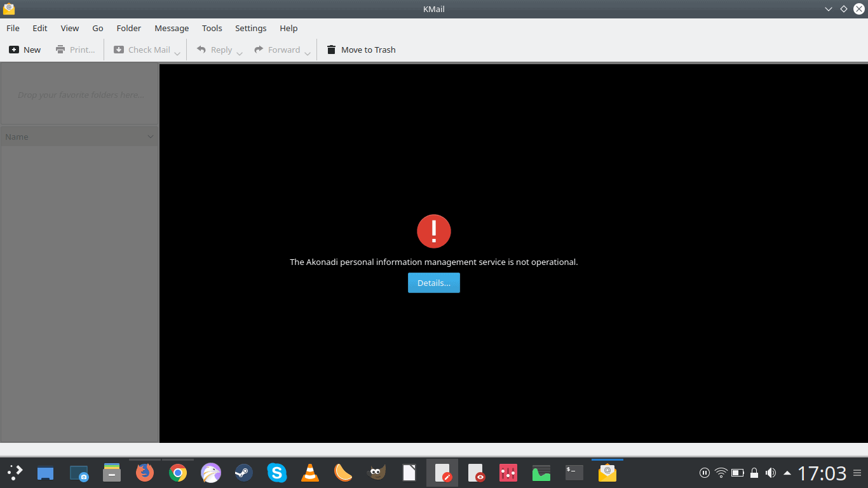
Task: Open the Go menu
Action: (x=98, y=28)
